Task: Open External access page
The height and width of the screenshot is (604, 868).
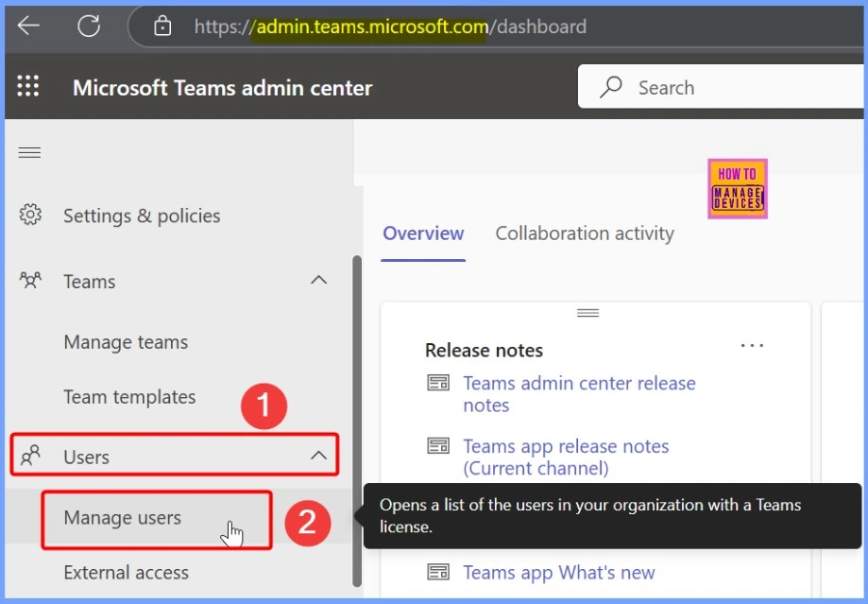Action: (x=127, y=573)
